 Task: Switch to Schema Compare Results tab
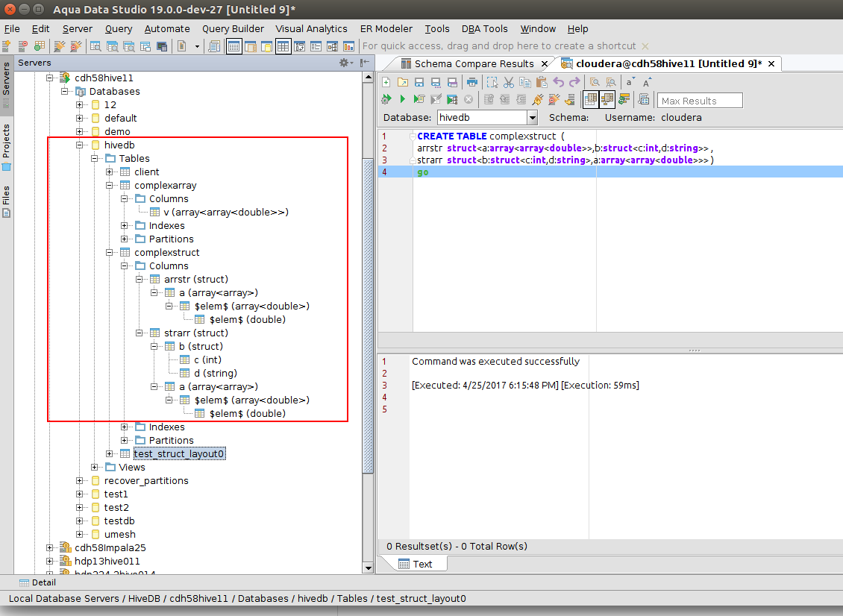pyautogui.click(x=473, y=64)
